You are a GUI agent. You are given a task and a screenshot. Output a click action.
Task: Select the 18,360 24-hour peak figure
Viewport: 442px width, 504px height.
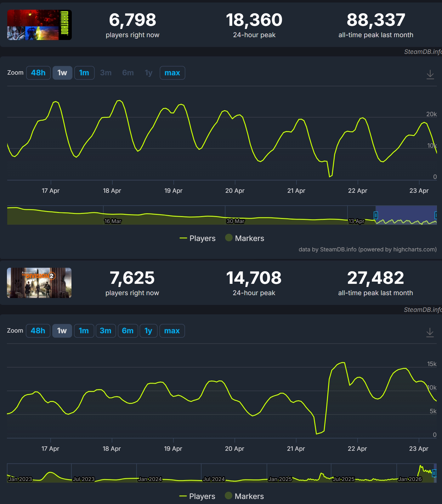254,20
